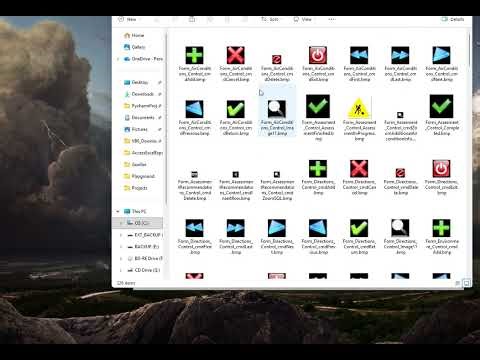Select This PC in navigation pane

click(x=135, y=211)
